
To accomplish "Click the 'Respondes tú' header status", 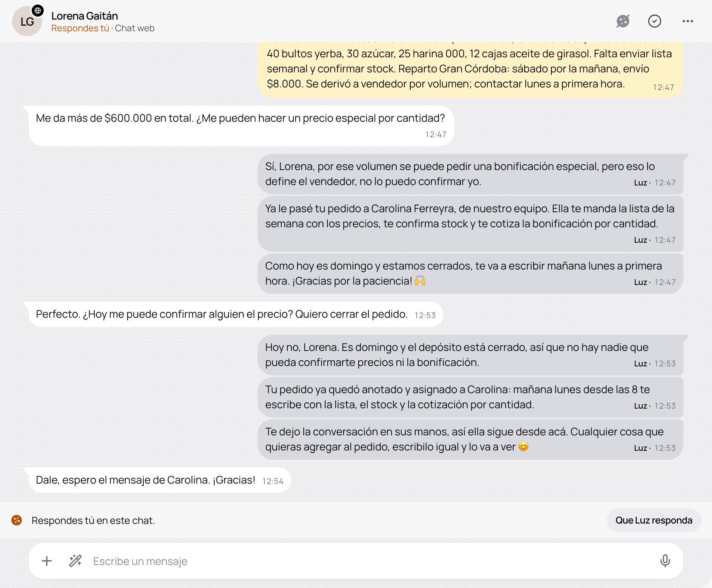I will (x=80, y=28).
